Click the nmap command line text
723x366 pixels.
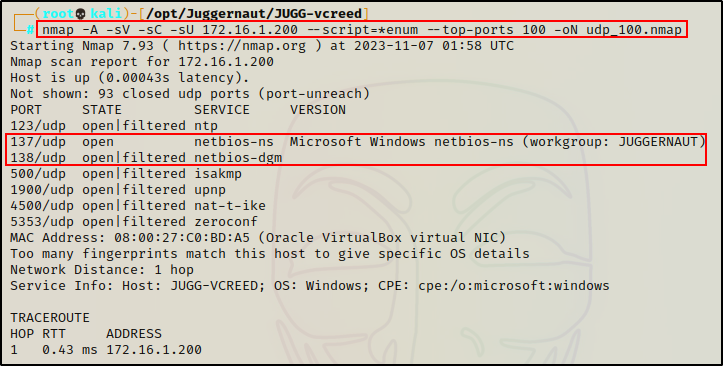pos(362,30)
